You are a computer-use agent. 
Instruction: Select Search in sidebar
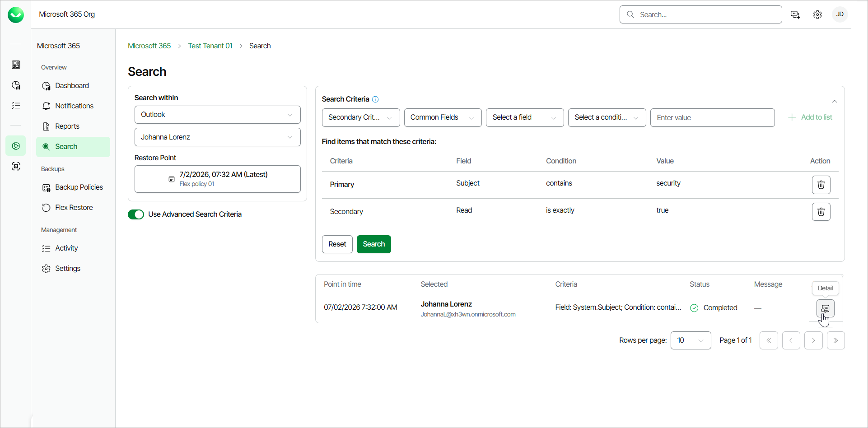73,147
